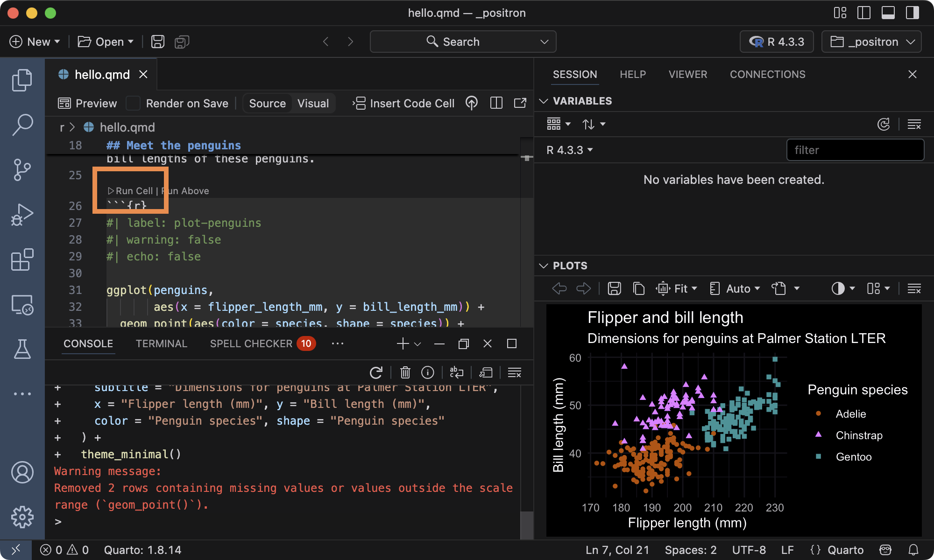934x560 pixels.
Task: Clear console with the trash icon
Action: 405,372
